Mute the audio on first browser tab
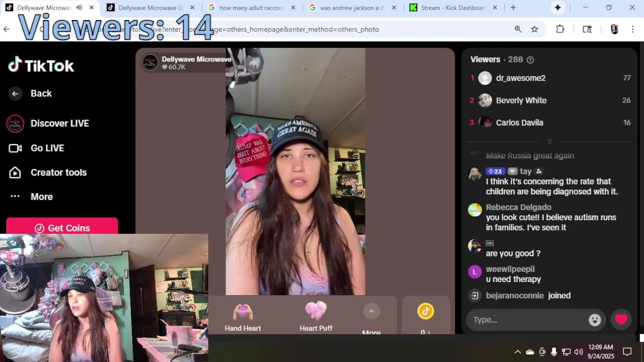The image size is (644, 362). coord(79,8)
